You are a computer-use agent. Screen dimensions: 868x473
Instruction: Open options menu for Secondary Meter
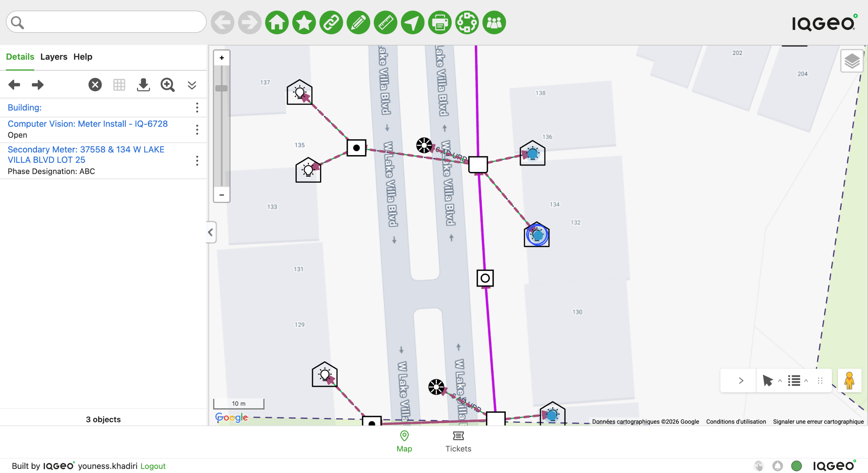197,160
